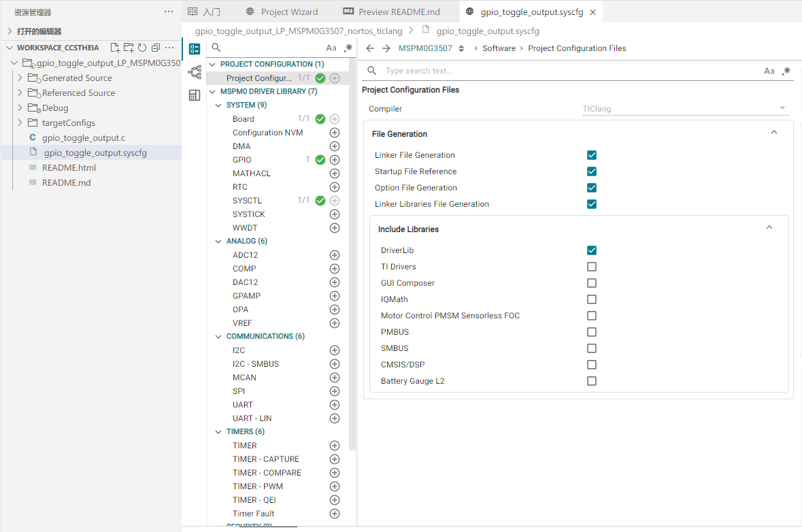Image resolution: width=802 pixels, height=532 pixels.
Task: Click the new file icon in workspace header
Action: click(115, 48)
